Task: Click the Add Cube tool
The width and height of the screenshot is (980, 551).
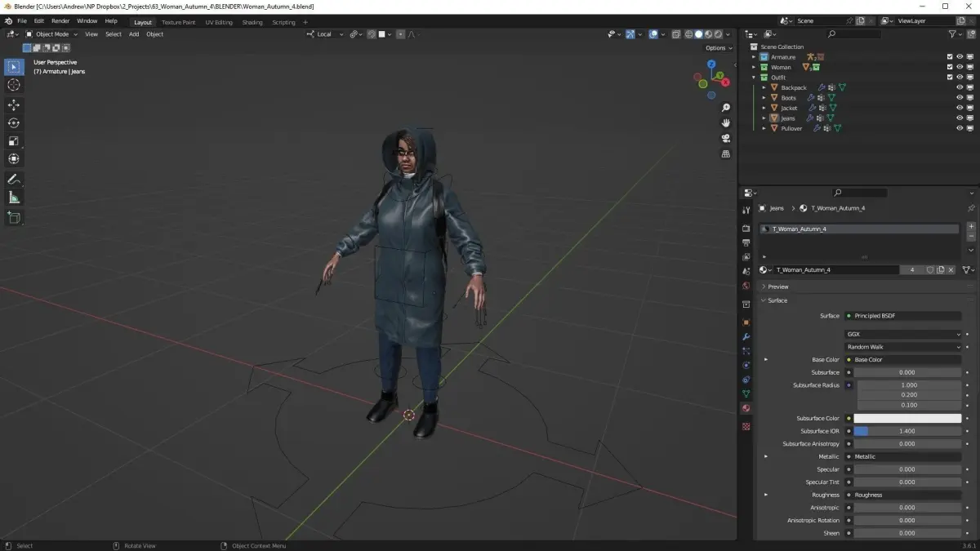Action: coord(14,218)
